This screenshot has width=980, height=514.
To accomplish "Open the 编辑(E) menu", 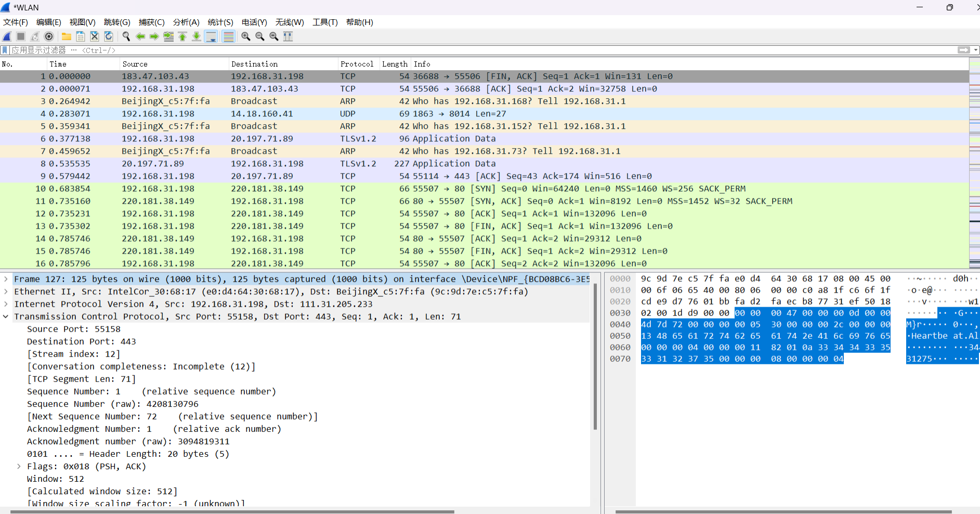I will (x=49, y=22).
